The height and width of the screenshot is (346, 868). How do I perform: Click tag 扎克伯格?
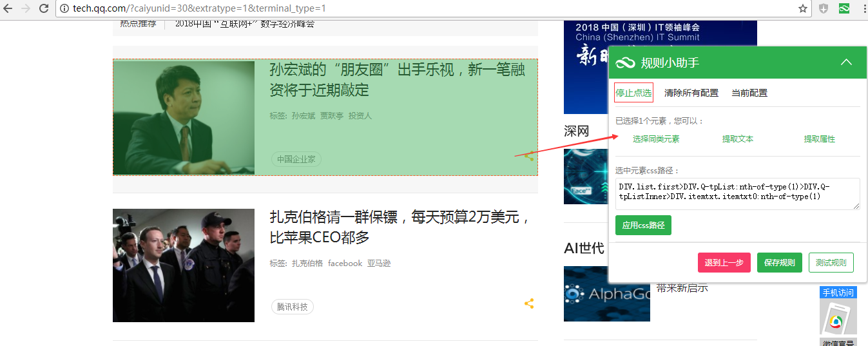pyautogui.click(x=307, y=264)
